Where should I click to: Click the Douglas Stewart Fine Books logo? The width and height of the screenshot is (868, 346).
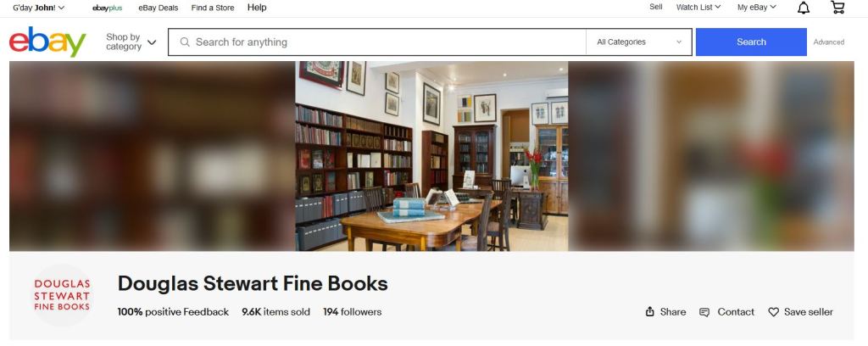pyautogui.click(x=62, y=295)
